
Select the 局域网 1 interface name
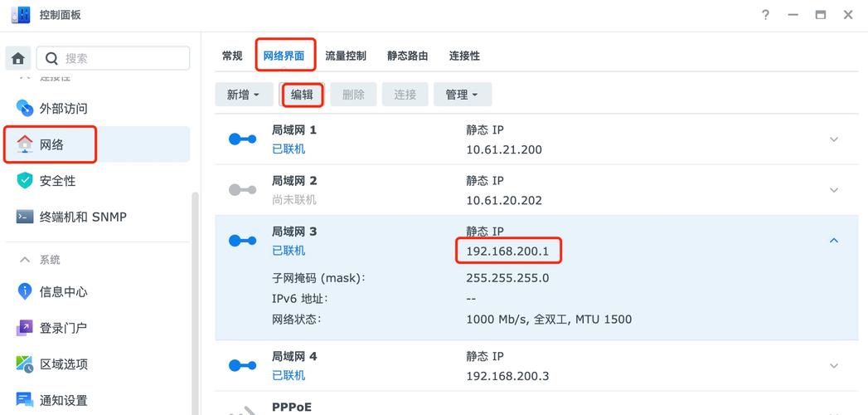point(294,130)
